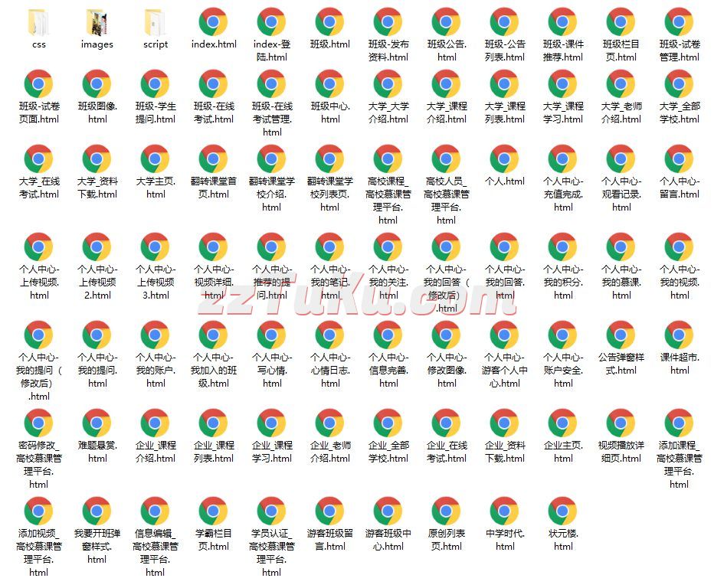Viewport: 714px width, 588px height.
Task: Click the 原创列表页.html file icon
Action: [446, 511]
